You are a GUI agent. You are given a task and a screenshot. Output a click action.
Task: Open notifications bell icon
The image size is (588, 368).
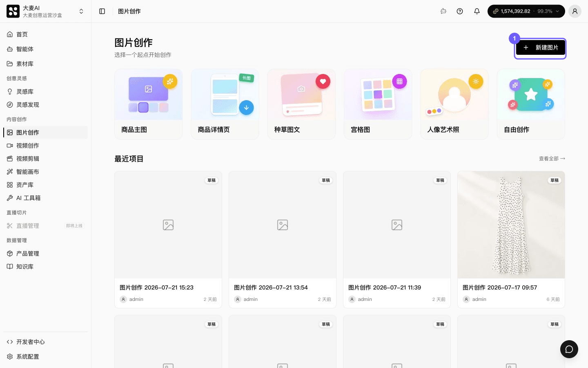pyautogui.click(x=477, y=11)
